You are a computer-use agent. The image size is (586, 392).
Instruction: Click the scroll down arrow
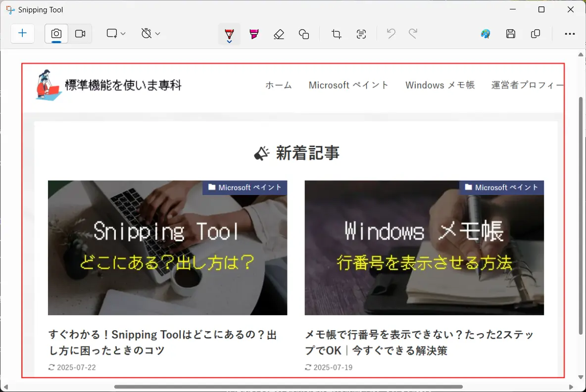[x=581, y=377]
